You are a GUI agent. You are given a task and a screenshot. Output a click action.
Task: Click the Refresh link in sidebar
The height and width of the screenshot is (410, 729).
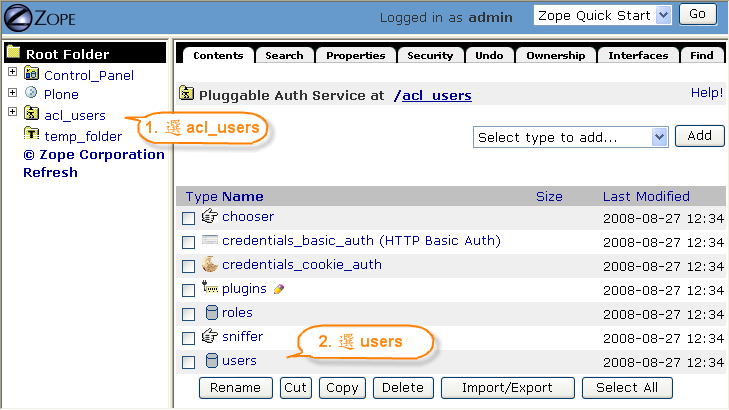[50, 172]
